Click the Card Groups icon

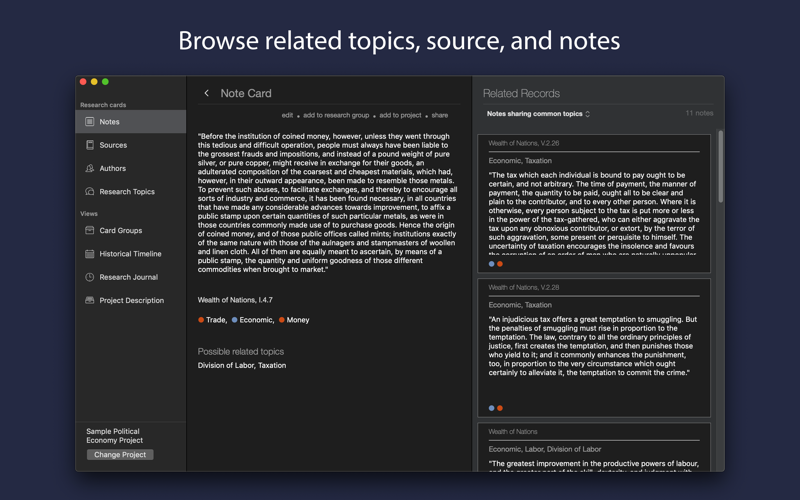(x=90, y=230)
